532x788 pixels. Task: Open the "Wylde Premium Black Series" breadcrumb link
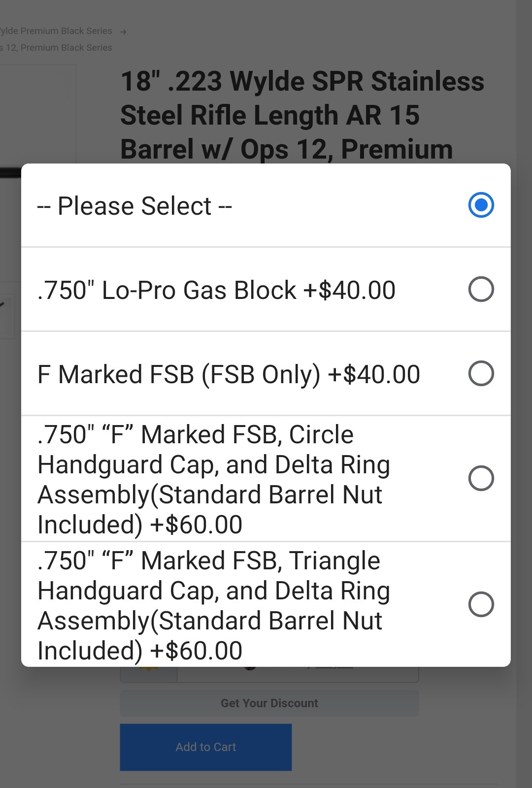[56, 31]
